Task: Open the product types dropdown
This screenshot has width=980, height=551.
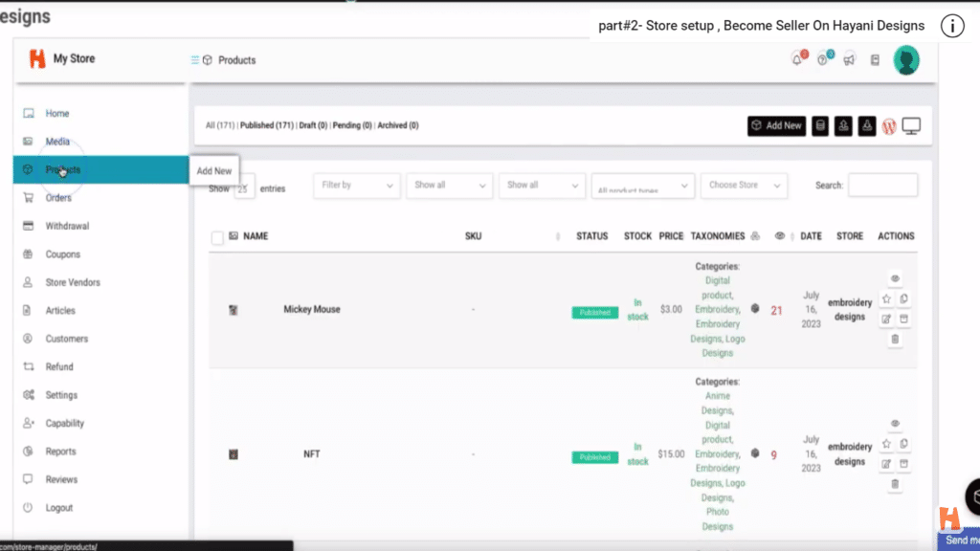Action: [x=642, y=187]
